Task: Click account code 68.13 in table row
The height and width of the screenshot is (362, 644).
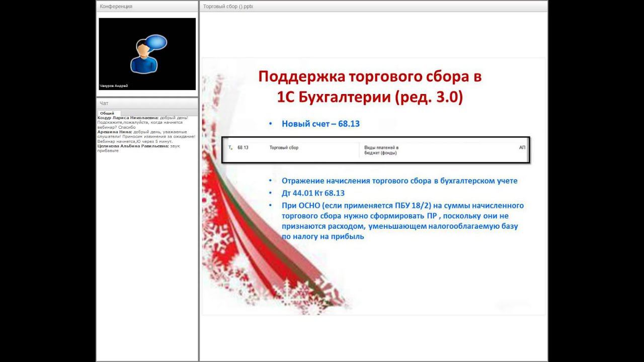Action: (x=243, y=147)
